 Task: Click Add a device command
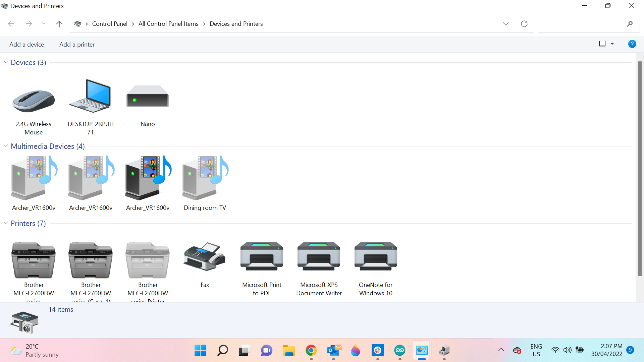coord(26,45)
